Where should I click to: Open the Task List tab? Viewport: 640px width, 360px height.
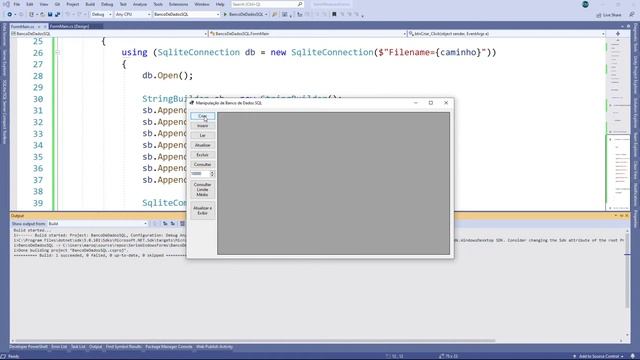point(78,347)
